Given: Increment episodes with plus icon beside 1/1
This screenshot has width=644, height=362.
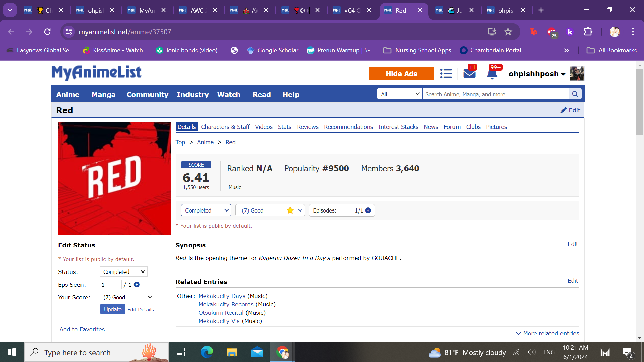Looking at the screenshot, I should [368, 210].
